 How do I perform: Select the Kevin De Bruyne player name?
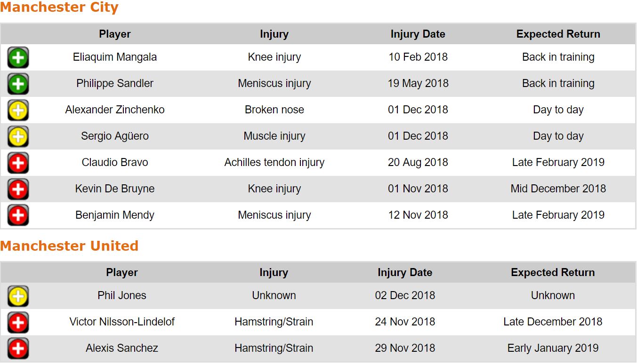point(115,189)
